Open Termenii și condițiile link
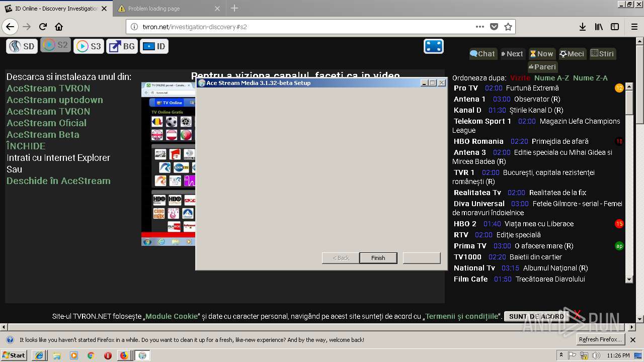 pyautogui.click(x=462, y=316)
